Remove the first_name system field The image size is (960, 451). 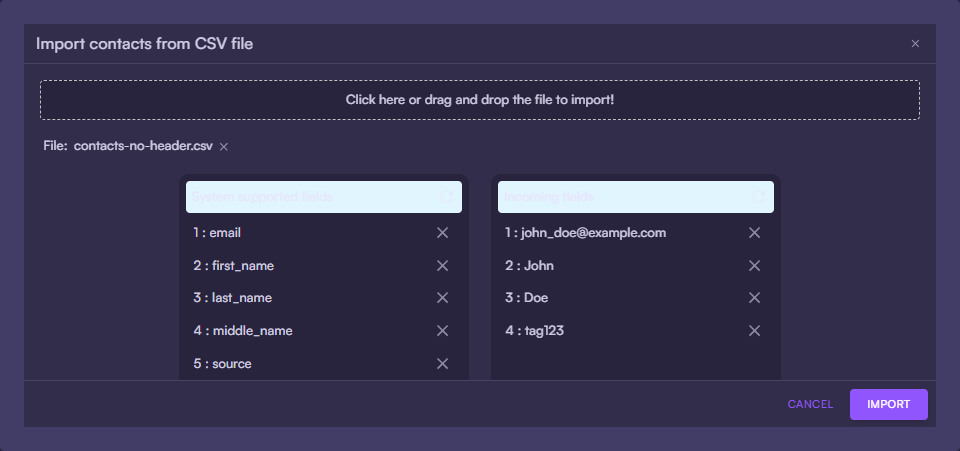click(442, 266)
